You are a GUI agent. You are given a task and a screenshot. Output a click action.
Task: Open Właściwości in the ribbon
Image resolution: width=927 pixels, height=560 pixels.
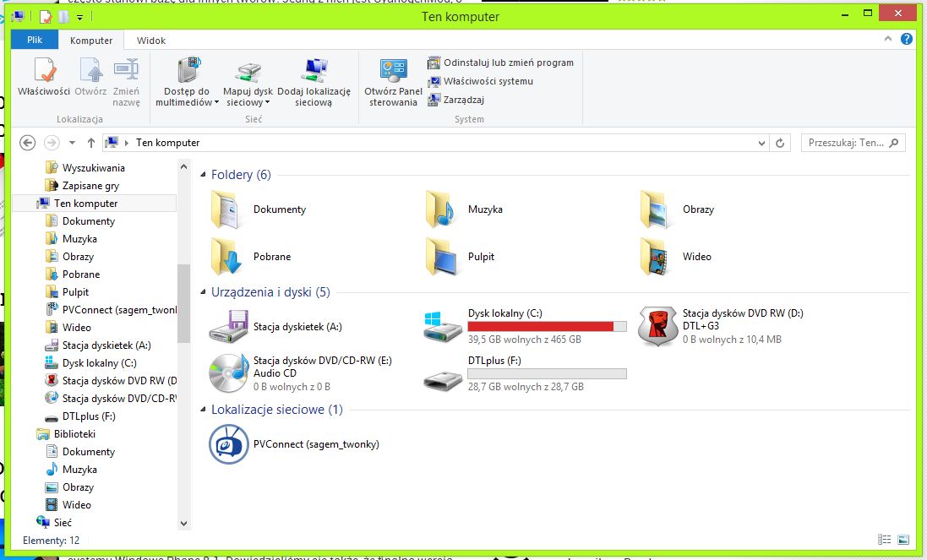[x=44, y=77]
